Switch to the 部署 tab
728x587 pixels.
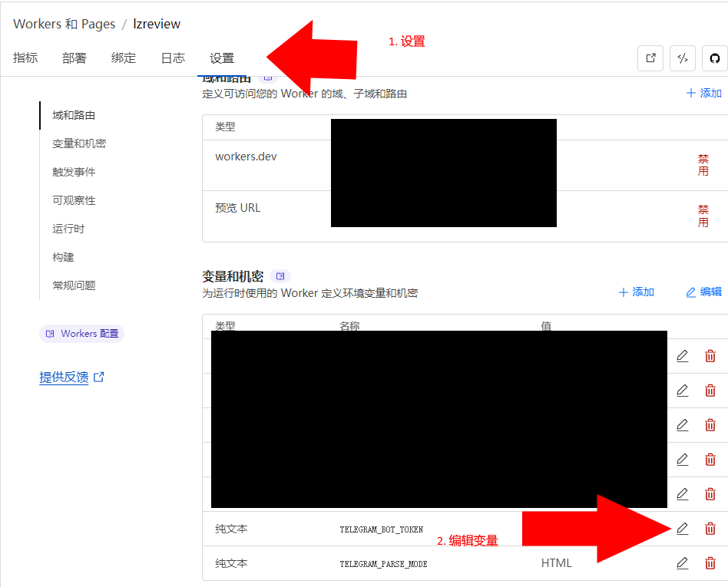coord(74,58)
